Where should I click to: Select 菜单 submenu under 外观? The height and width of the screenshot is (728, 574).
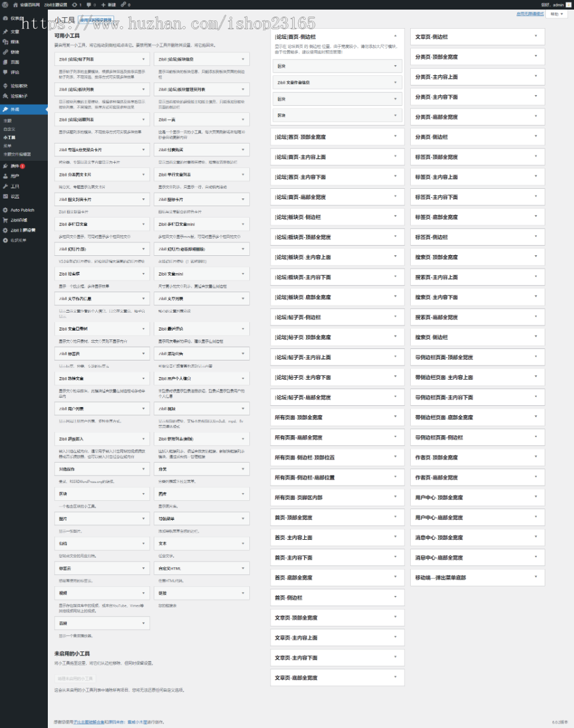tap(8, 145)
